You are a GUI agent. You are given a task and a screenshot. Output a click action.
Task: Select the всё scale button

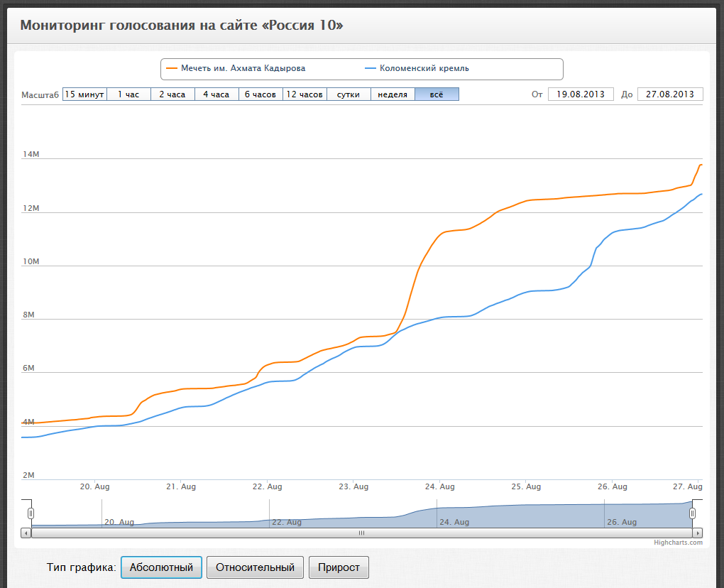pos(437,94)
